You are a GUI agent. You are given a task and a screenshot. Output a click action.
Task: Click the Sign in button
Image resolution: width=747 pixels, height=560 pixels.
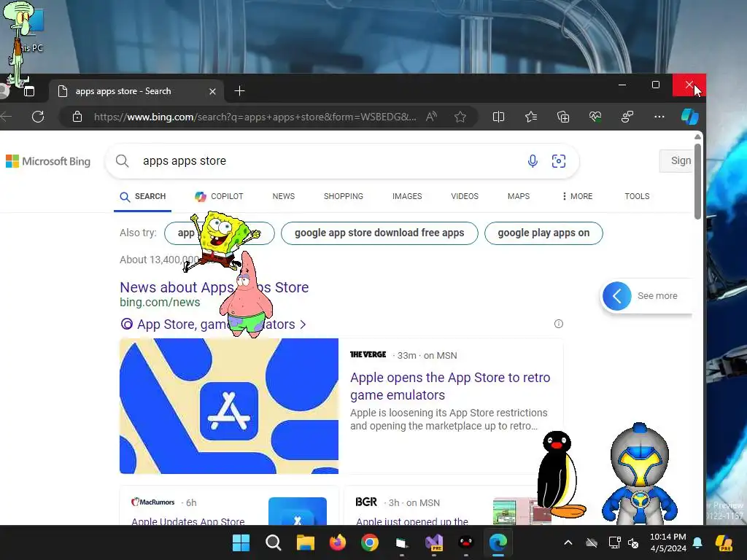(x=676, y=161)
